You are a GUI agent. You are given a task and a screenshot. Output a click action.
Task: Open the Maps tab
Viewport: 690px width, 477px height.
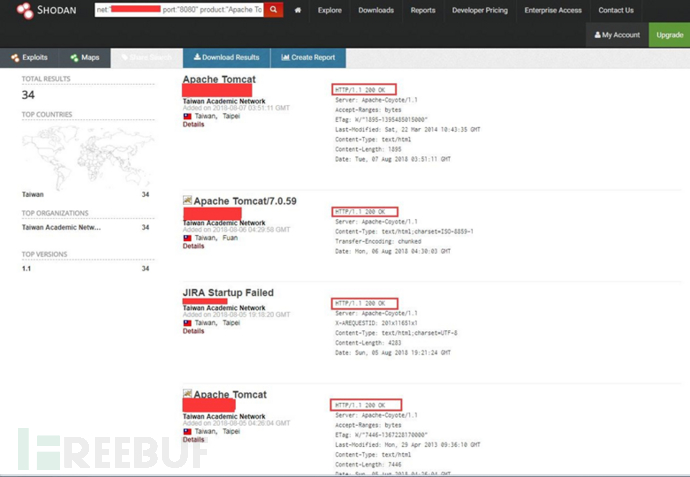[x=84, y=58]
